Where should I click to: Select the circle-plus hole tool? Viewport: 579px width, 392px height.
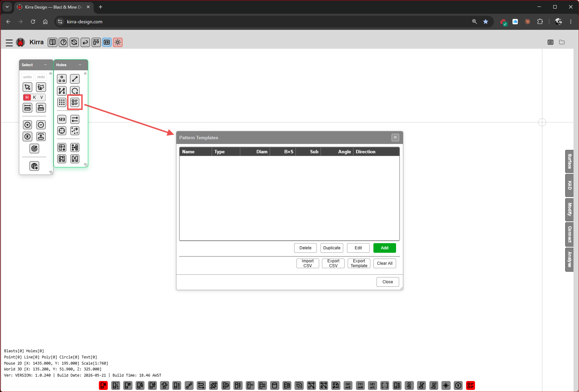pos(75,91)
